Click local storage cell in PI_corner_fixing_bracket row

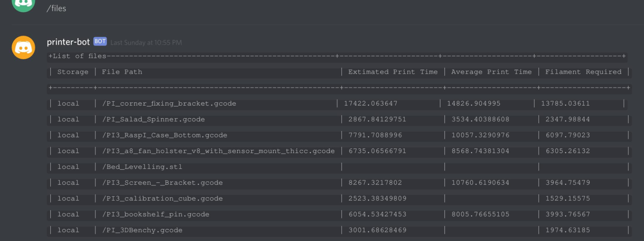pos(68,104)
